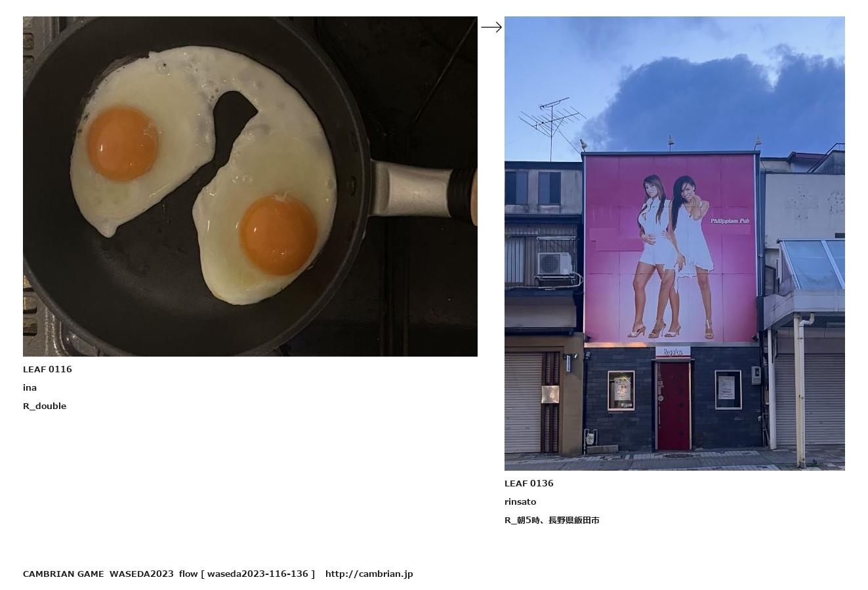This screenshot has height=590, width=868.
Task: Click the CAMBRIAN GAME title text
Action: coord(63,574)
